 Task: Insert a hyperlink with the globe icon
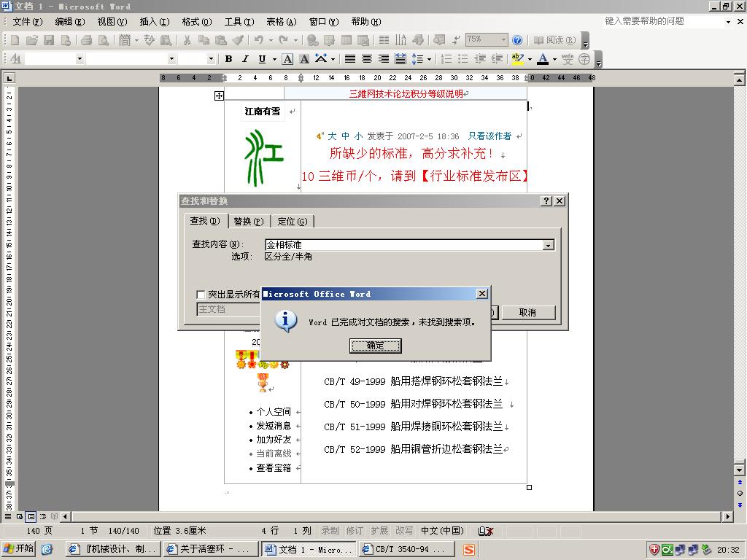click(x=312, y=41)
